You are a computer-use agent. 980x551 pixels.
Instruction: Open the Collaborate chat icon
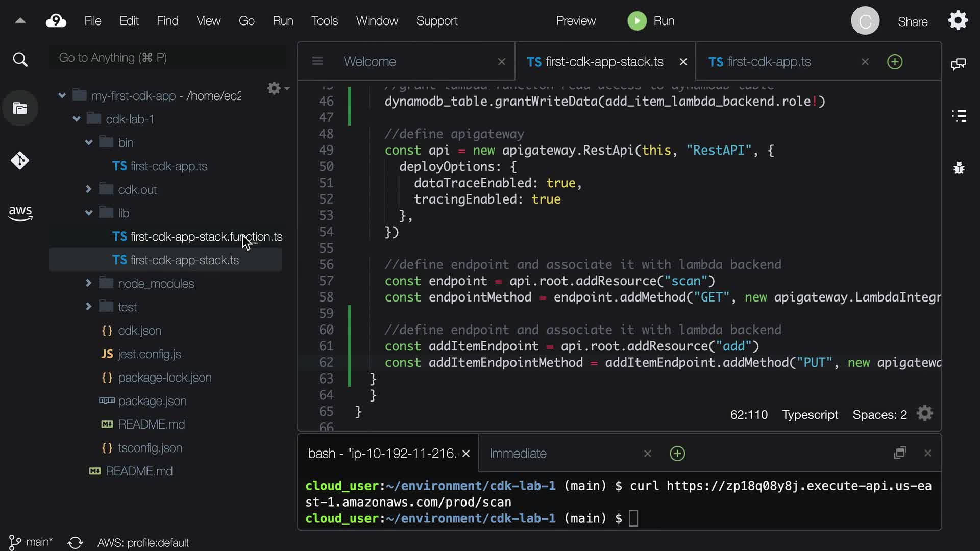pyautogui.click(x=959, y=64)
